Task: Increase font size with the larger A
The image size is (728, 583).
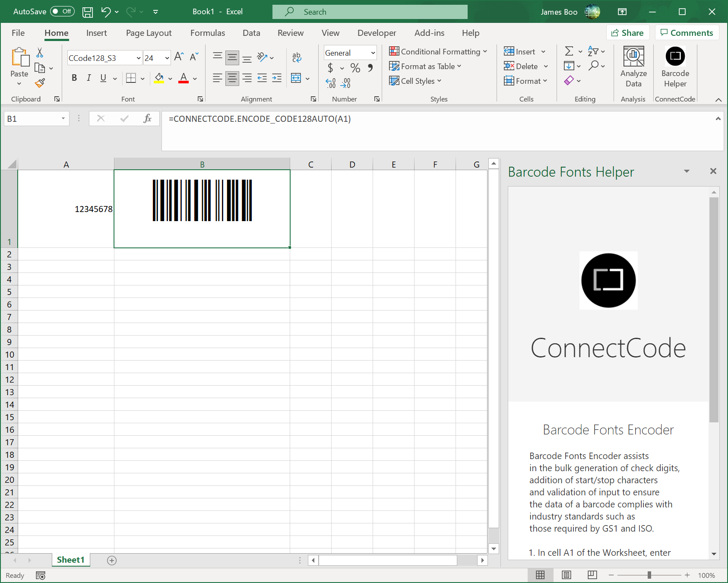Action: [179, 57]
